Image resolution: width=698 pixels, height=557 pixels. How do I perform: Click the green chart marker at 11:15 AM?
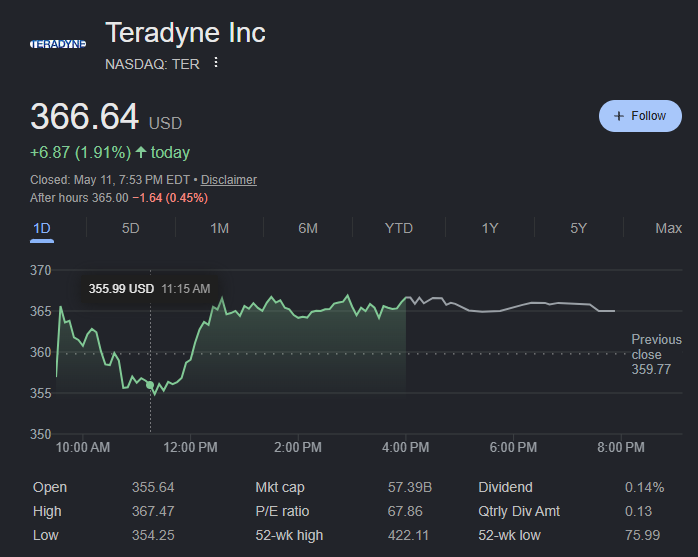pyautogui.click(x=150, y=385)
